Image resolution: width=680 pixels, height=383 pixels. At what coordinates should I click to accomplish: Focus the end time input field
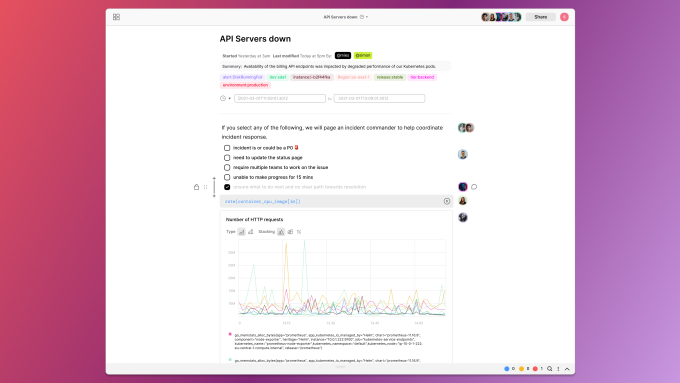379,98
